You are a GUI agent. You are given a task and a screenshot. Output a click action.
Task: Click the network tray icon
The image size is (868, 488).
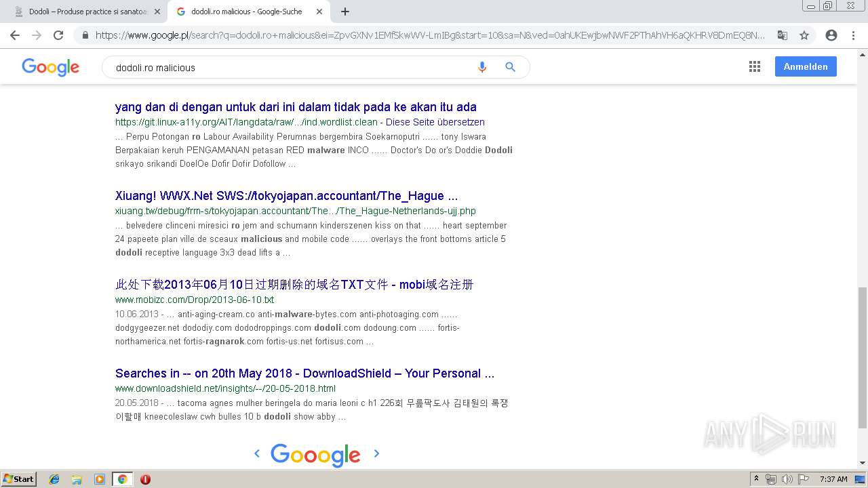point(771,479)
